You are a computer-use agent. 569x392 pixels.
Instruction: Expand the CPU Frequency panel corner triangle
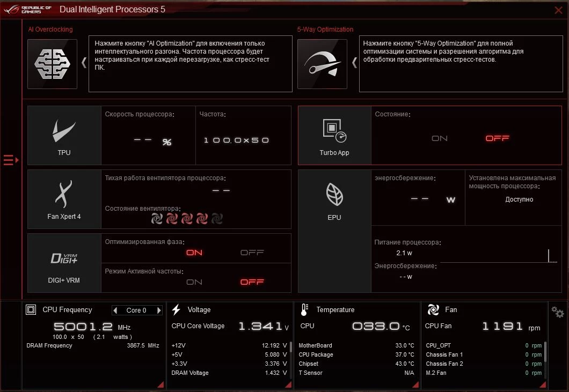pyautogui.click(x=161, y=384)
